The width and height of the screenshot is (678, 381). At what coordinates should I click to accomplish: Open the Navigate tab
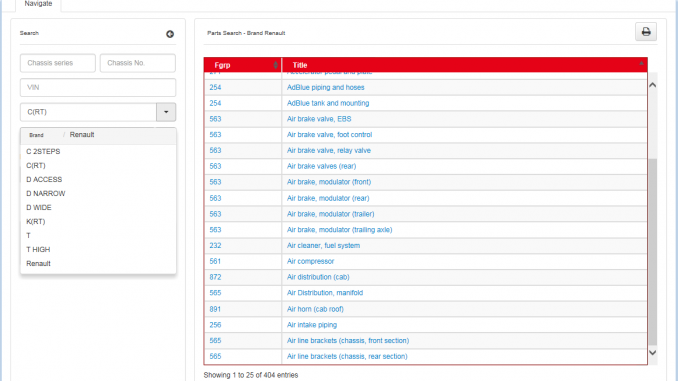click(38, 4)
